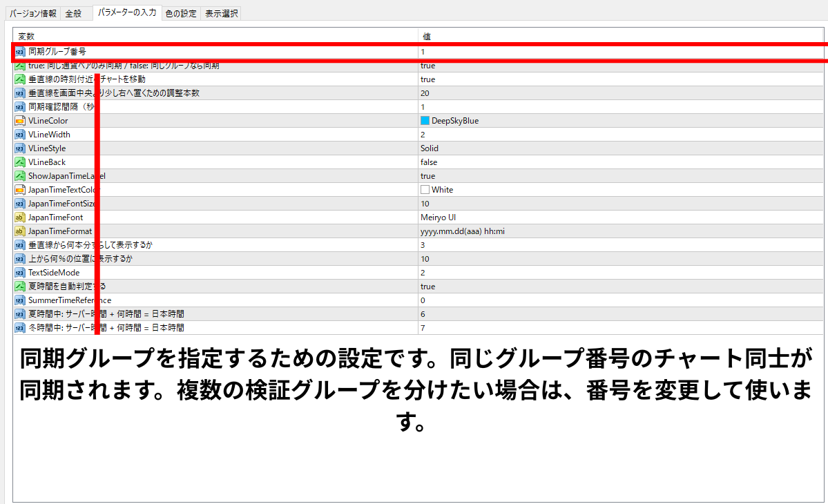This screenshot has height=504, width=828.
Task: Click the string icon beside JapanTimeFormat
Action: pos(19,231)
